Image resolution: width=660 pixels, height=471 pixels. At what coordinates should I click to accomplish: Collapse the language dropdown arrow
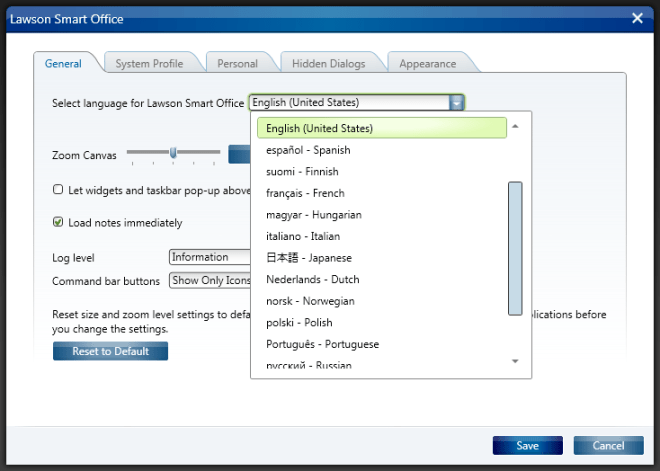coord(456,102)
